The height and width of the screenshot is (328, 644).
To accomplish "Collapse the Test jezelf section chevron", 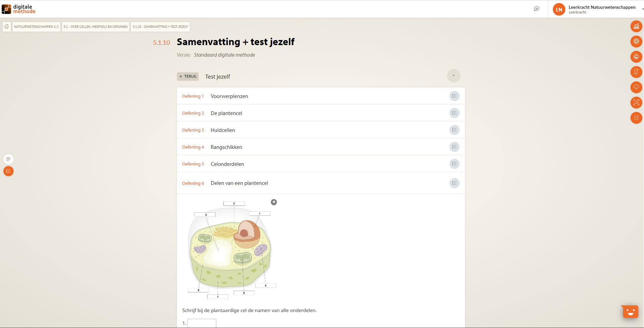I will pyautogui.click(x=454, y=76).
